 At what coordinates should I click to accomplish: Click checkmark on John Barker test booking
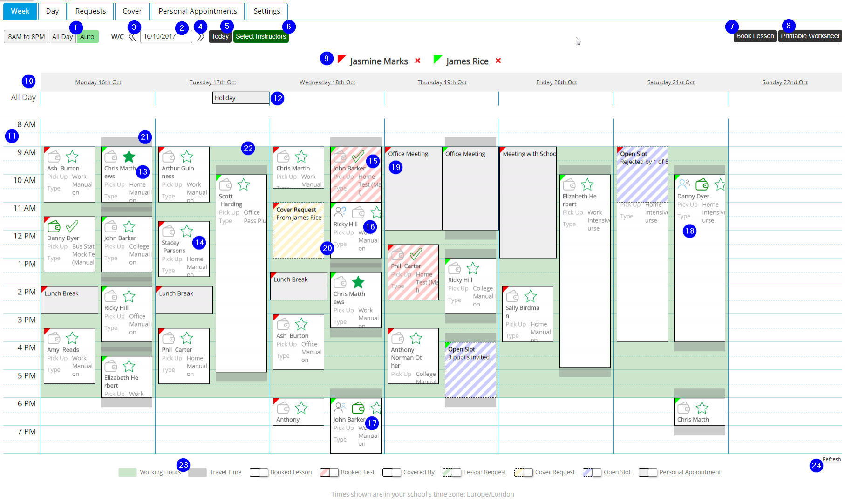(358, 157)
